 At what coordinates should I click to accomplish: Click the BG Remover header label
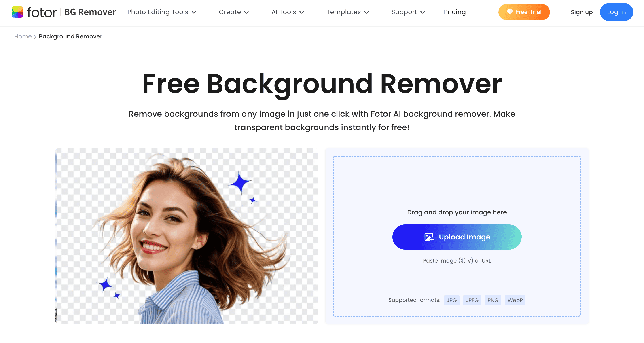pos(90,12)
